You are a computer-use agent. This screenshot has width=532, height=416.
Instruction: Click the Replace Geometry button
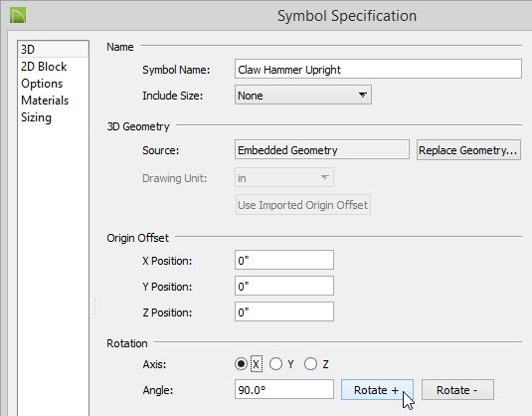468,149
